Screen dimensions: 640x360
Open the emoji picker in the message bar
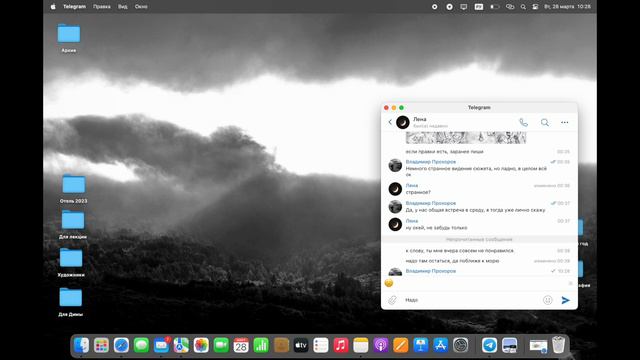547,300
